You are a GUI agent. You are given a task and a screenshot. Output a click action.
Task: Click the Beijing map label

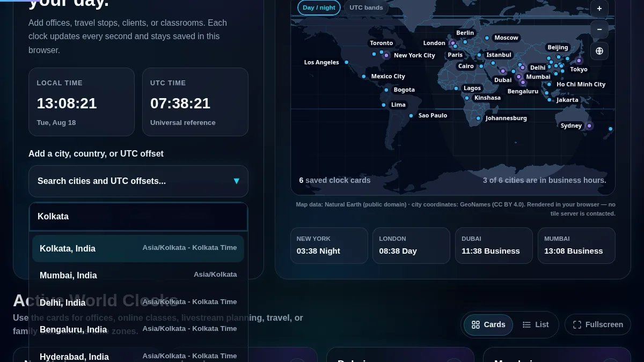point(558,47)
